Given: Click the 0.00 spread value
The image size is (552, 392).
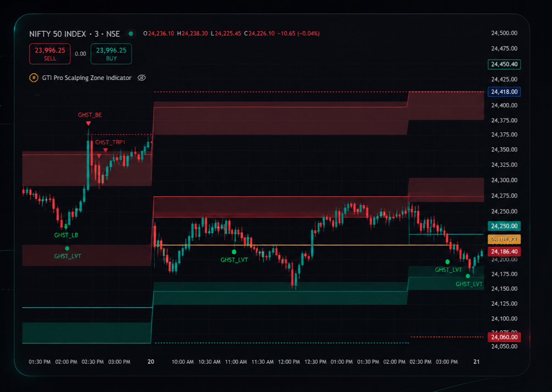Looking at the screenshot, I should pyautogui.click(x=80, y=54).
